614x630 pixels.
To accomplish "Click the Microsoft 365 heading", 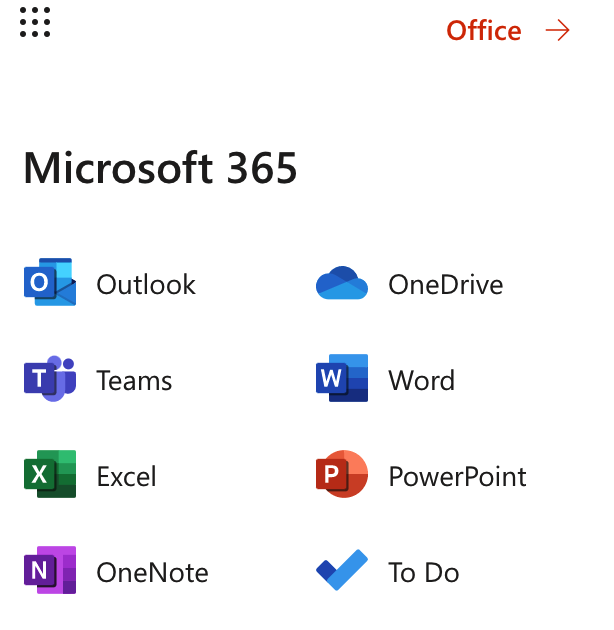I will [160, 168].
